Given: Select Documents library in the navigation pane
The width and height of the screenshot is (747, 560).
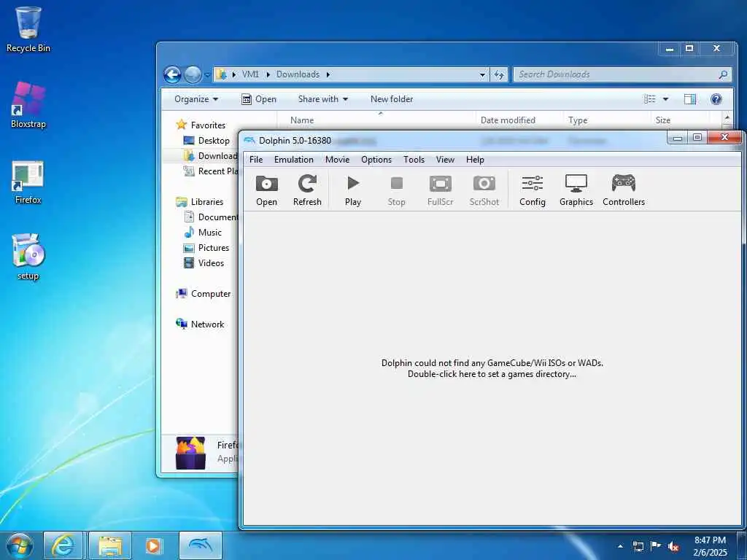Looking at the screenshot, I should [x=210, y=217].
